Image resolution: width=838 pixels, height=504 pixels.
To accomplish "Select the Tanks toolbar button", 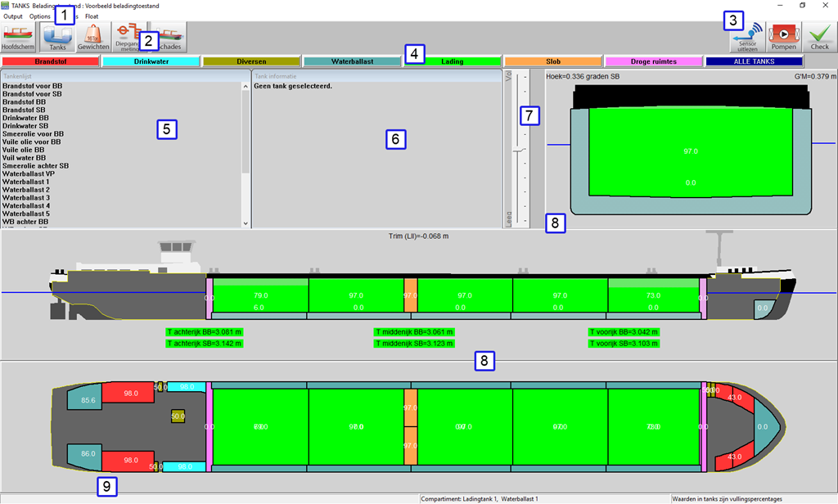I will click(57, 37).
